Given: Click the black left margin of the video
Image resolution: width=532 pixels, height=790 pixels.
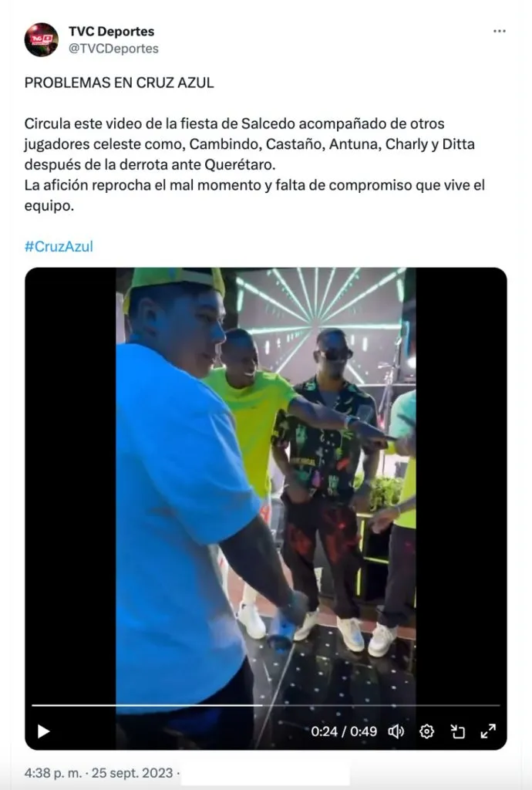Looking at the screenshot, I should (x=70, y=484).
